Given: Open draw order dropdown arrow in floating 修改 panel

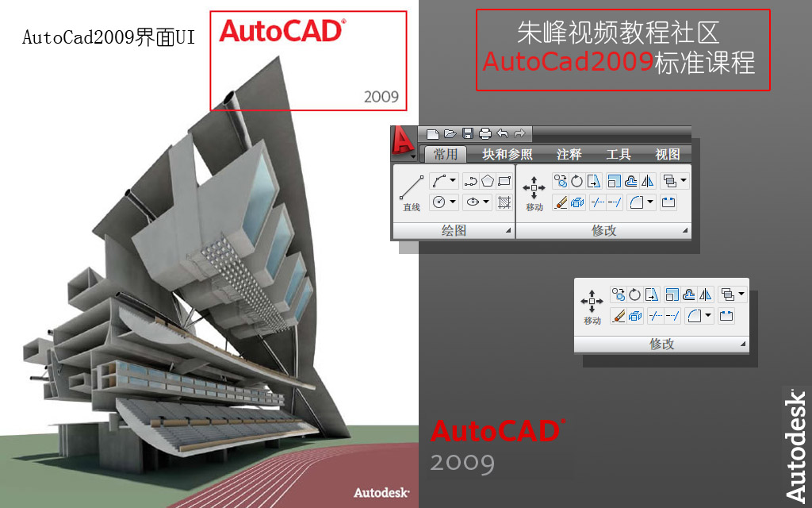Looking at the screenshot, I should pyautogui.click(x=741, y=294).
